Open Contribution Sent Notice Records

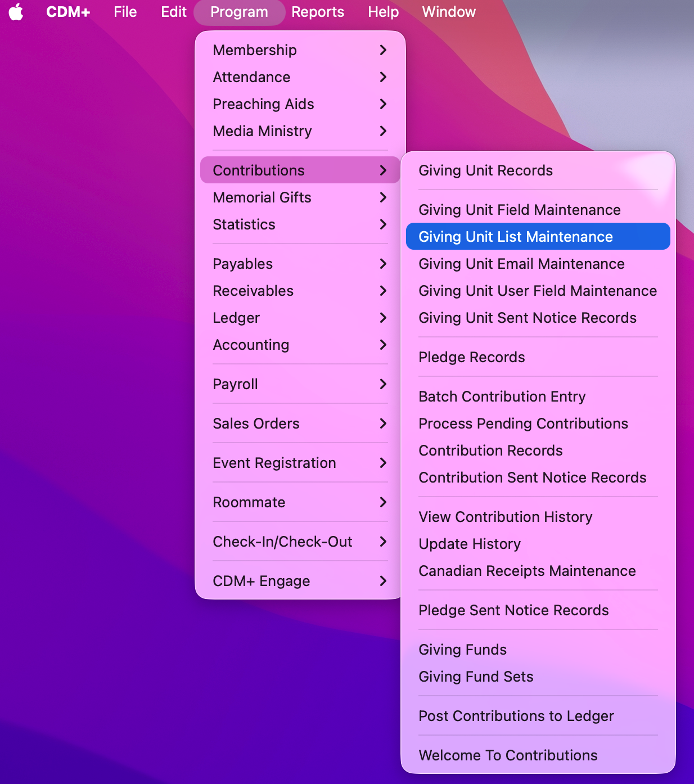click(538, 477)
